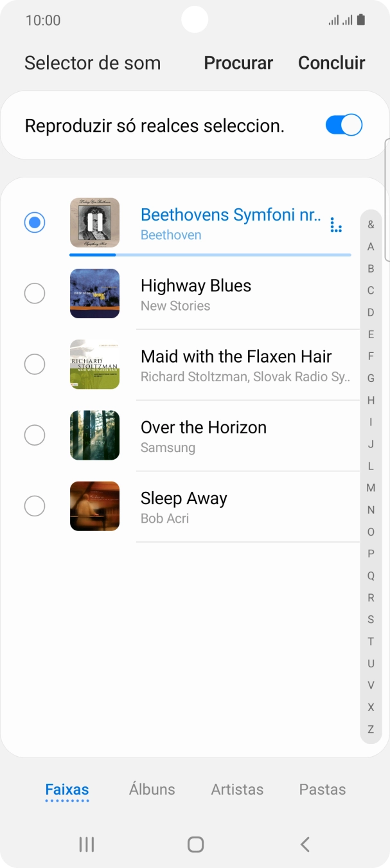Tap the Android home button

pyautogui.click(x=195, y=844)
